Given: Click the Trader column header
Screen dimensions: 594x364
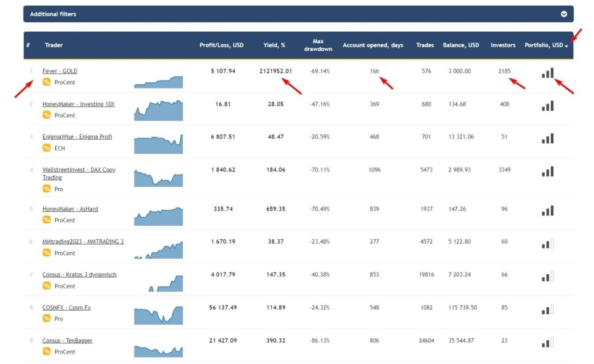Looking at the screenshot, I should pyautogui.click(x=54, y=45).
